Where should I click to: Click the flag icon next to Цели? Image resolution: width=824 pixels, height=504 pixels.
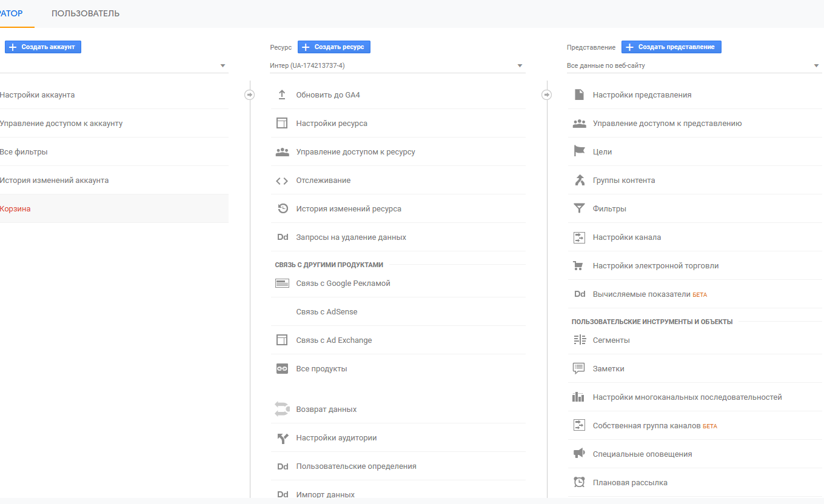[x=579, y=152]
